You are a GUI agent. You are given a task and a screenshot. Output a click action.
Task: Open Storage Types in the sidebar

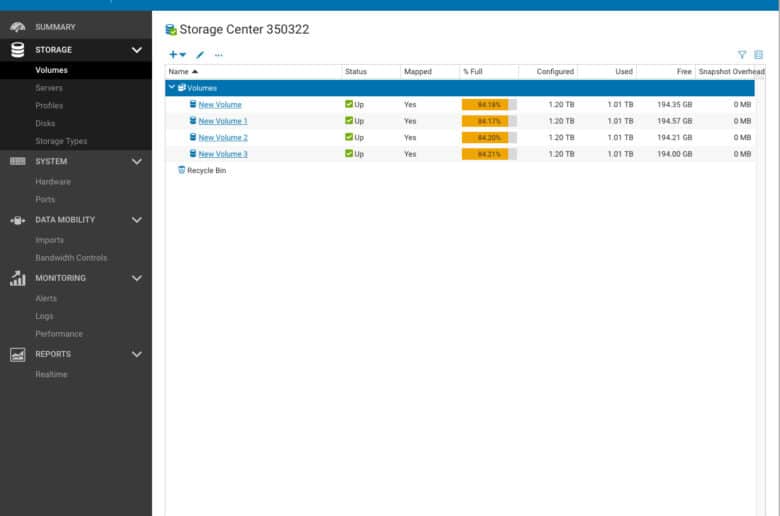pos(61,141)
